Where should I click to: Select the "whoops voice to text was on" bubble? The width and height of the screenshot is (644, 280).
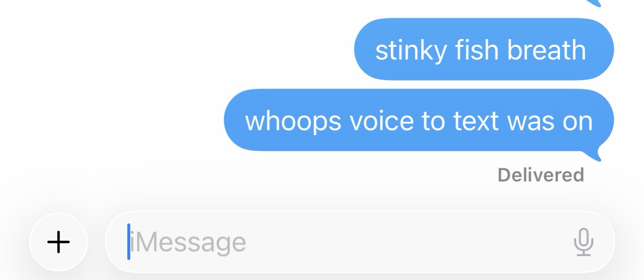coord(419,120)
